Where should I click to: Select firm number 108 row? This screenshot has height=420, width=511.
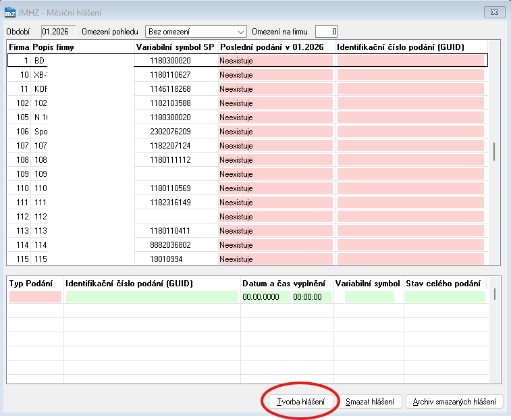click(x=248, y=160)
